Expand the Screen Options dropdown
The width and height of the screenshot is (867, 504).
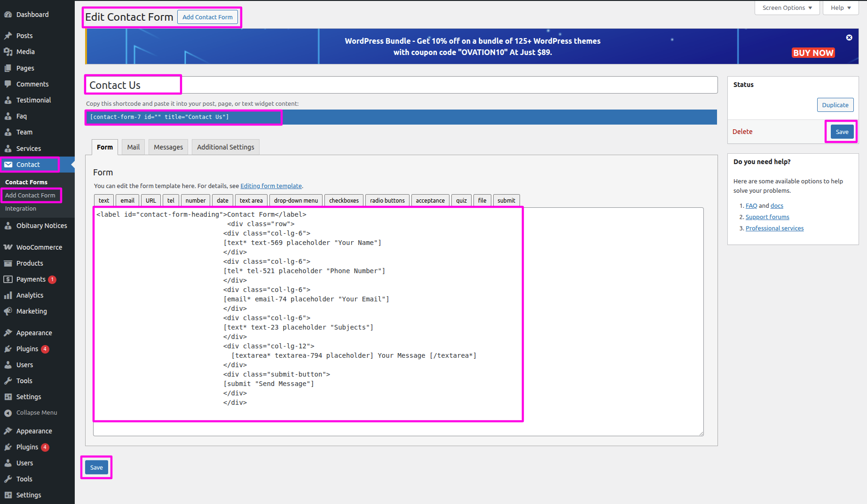point(787,8)
